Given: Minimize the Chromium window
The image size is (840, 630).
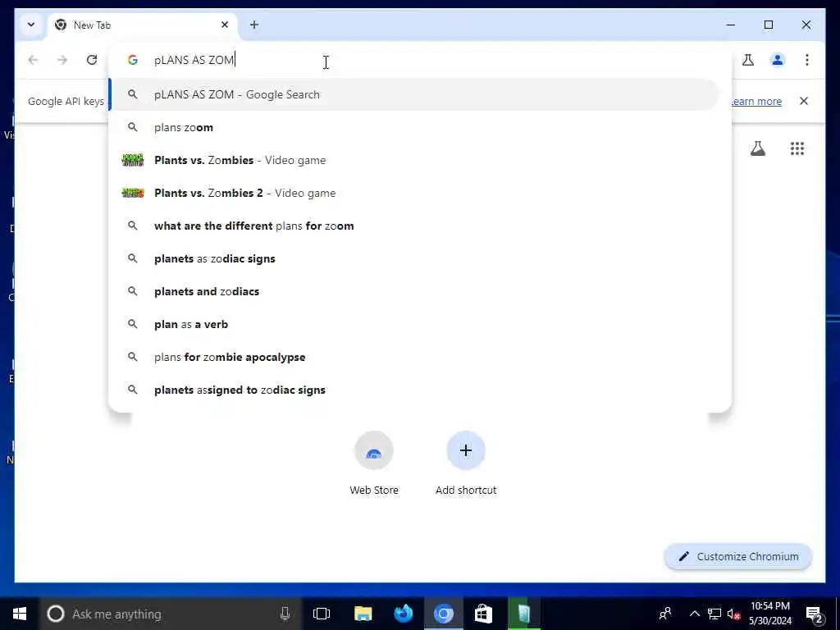Looking at the screenshot, I should (x=731, y=25).
